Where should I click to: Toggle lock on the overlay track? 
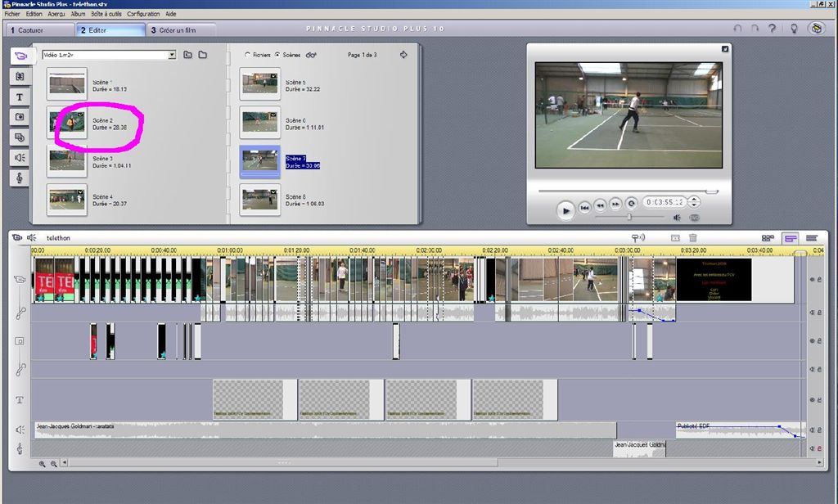[819, 340]
